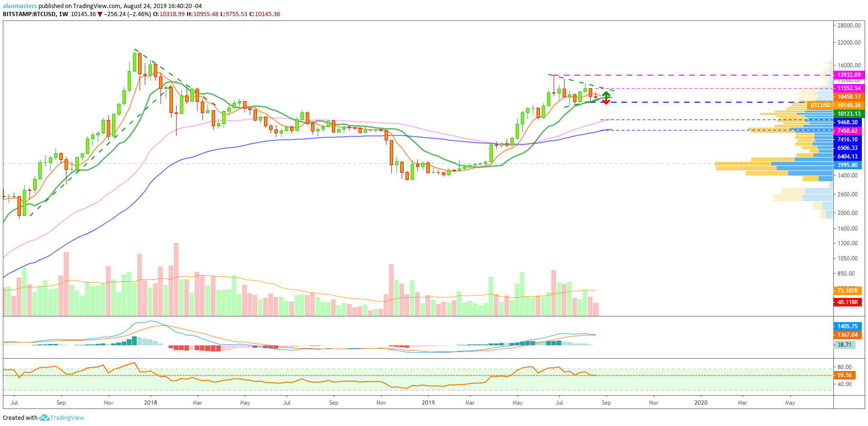The image size is (868, 426).
Task: Click the 3400.00 price axis label
Action: tap(848, 176)
